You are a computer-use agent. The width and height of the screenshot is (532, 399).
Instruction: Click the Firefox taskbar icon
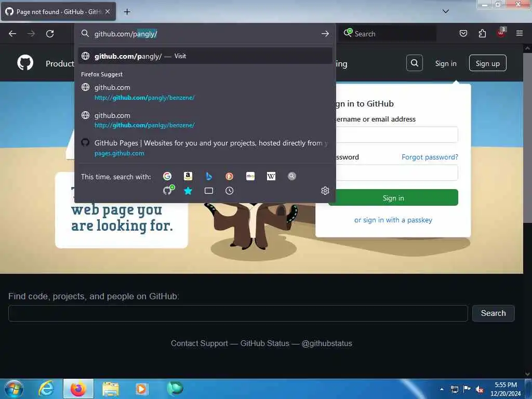pyautogui.click(x=78, y=389)
